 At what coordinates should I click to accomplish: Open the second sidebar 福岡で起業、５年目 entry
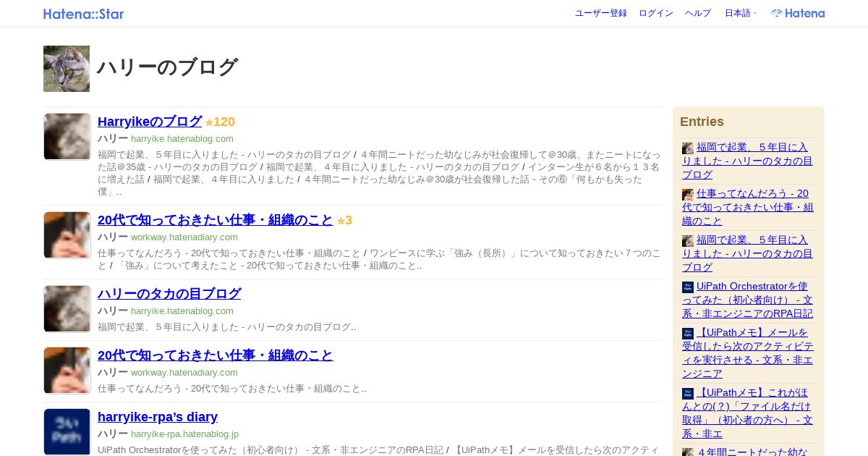coord(747,253)
